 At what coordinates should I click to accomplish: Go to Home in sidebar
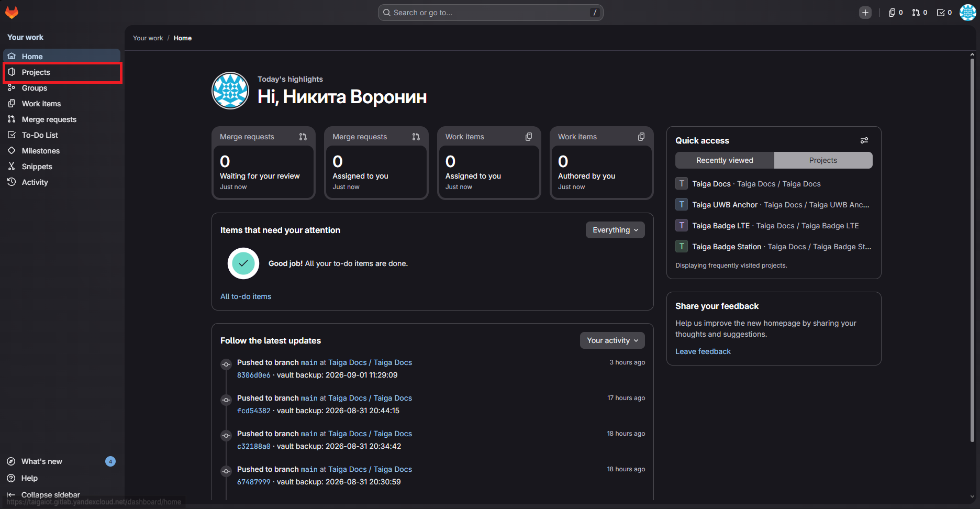pos(62,56)
